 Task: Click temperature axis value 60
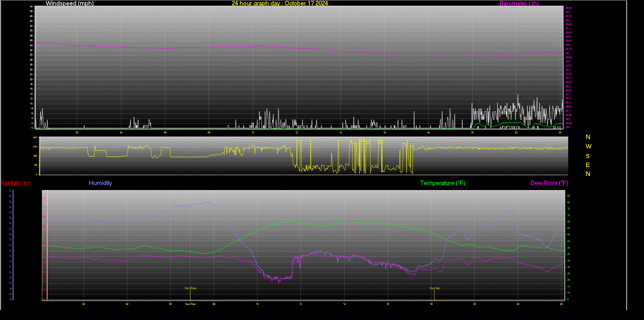click(x=569, y=228)
